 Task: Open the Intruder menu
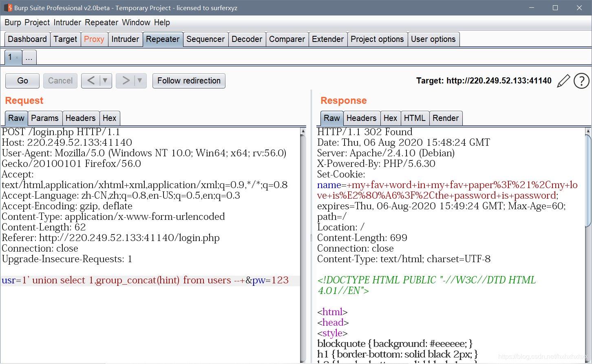[67, 22]
